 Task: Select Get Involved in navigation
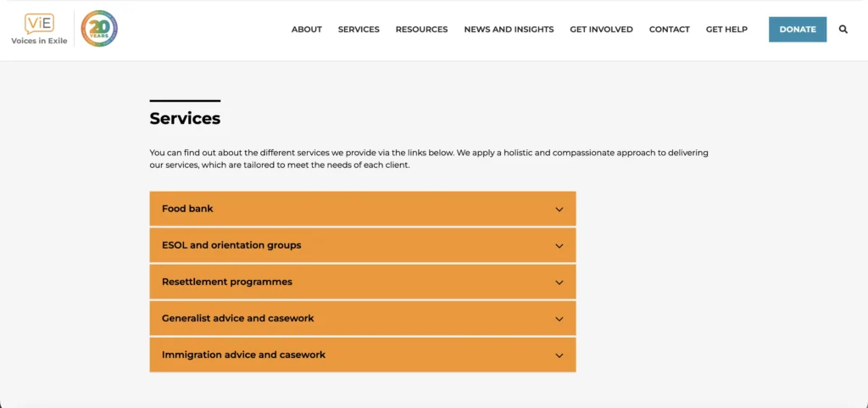pyautogui.click(x=601, y=30)
